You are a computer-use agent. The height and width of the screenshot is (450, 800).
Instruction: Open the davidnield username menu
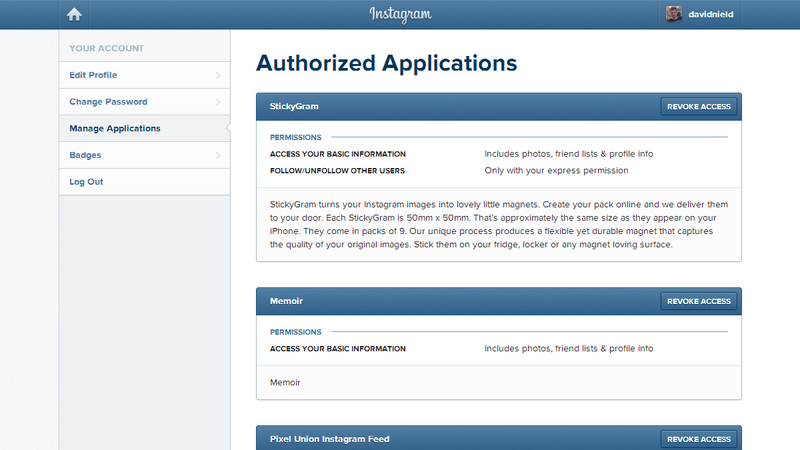click(x=711, y=14)
